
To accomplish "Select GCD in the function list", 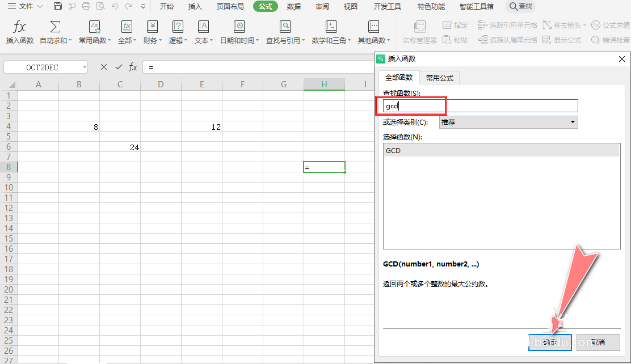I will click(x=502, y=150).
